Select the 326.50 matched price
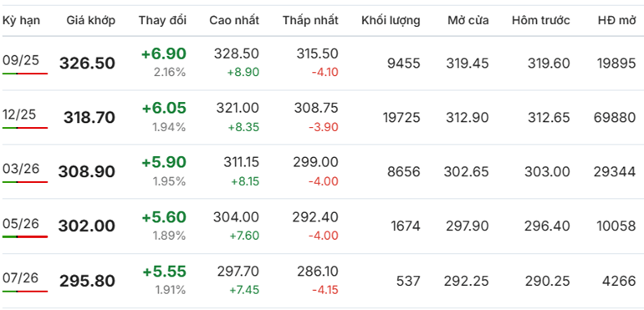The width and height of the screenshot is (644, 310). click(87, 64)
